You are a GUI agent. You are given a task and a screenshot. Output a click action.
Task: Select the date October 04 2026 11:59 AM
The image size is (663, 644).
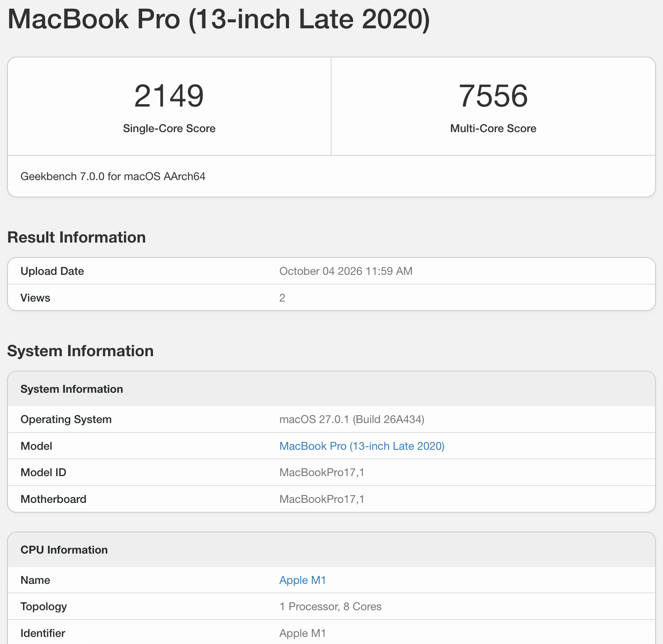[x=346, y=271]
